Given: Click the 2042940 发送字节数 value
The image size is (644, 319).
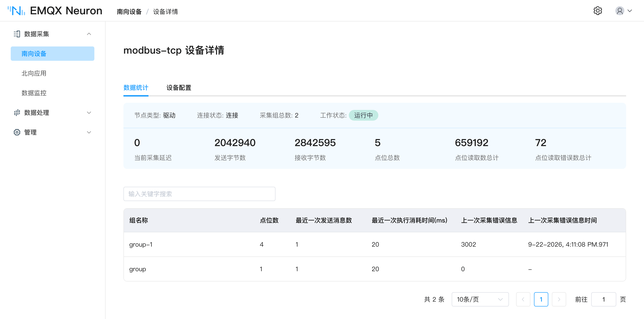Looking at the screenshot, I should tap(235, 143).
